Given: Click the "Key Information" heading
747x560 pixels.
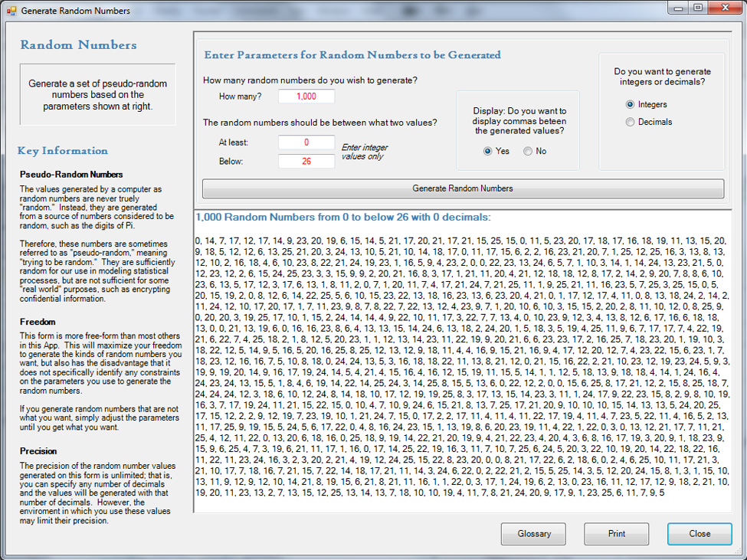Looking at the screenshot, I should point(63,151).
